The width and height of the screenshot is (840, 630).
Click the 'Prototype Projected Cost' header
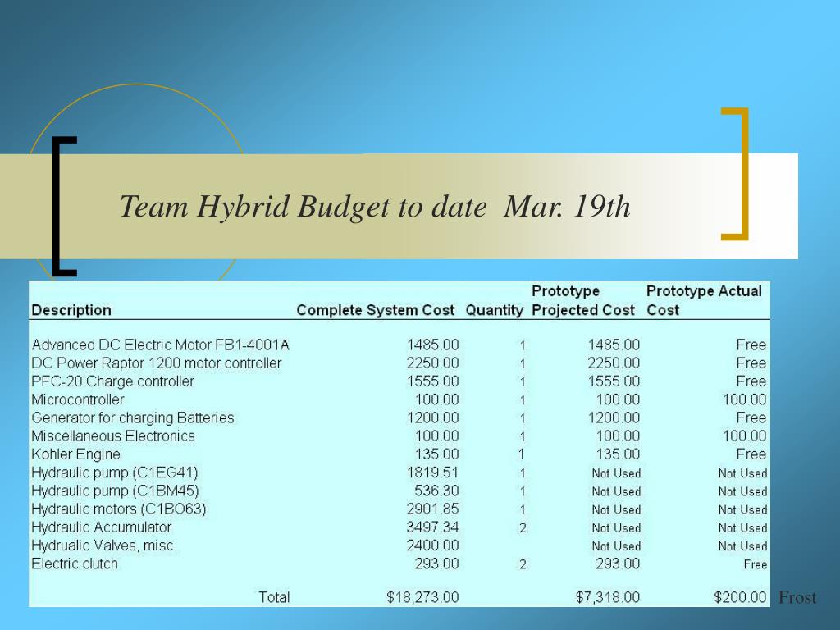point(583,300)
